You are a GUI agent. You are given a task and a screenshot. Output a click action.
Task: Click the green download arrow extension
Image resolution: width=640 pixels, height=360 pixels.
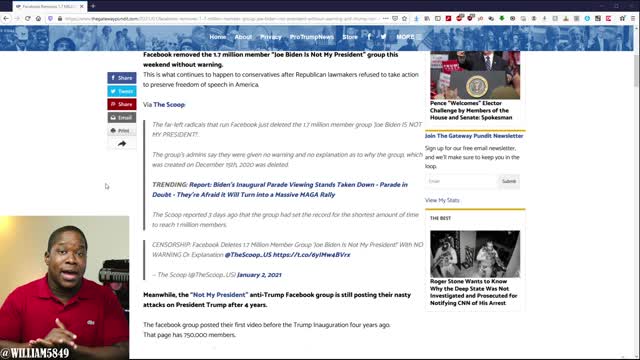pyautogui.click(x=502, y=18)
